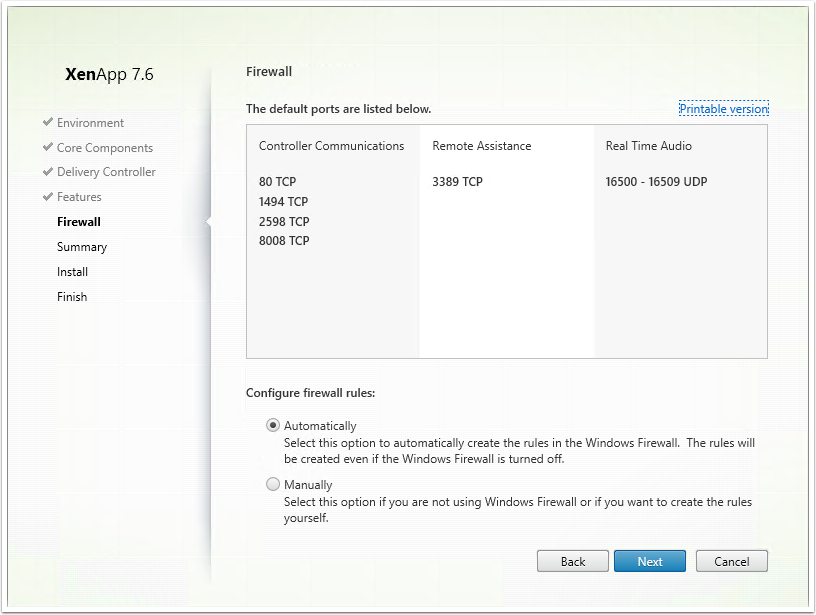Click the Manually option description text
The height and width of the screenshot is (615, 816).
coord(518,509)
